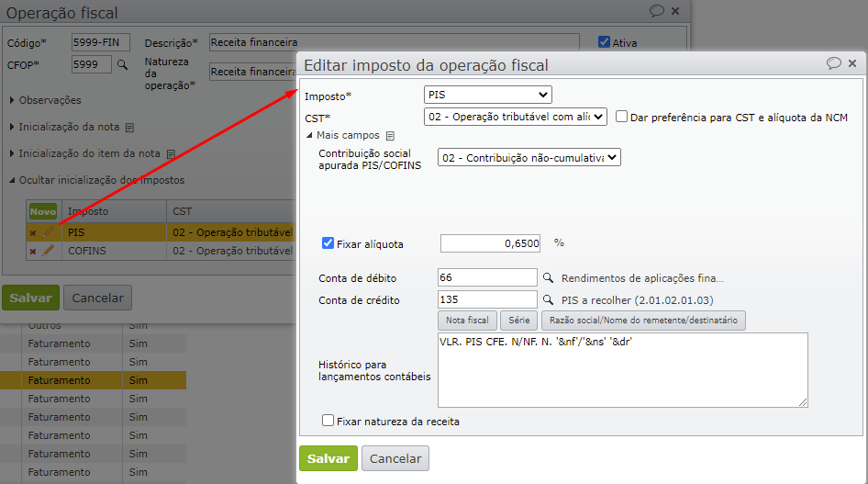This screenshot has width=868, height=484.
Task: Expand Inicialização da nota section
Action: (12, 127)
